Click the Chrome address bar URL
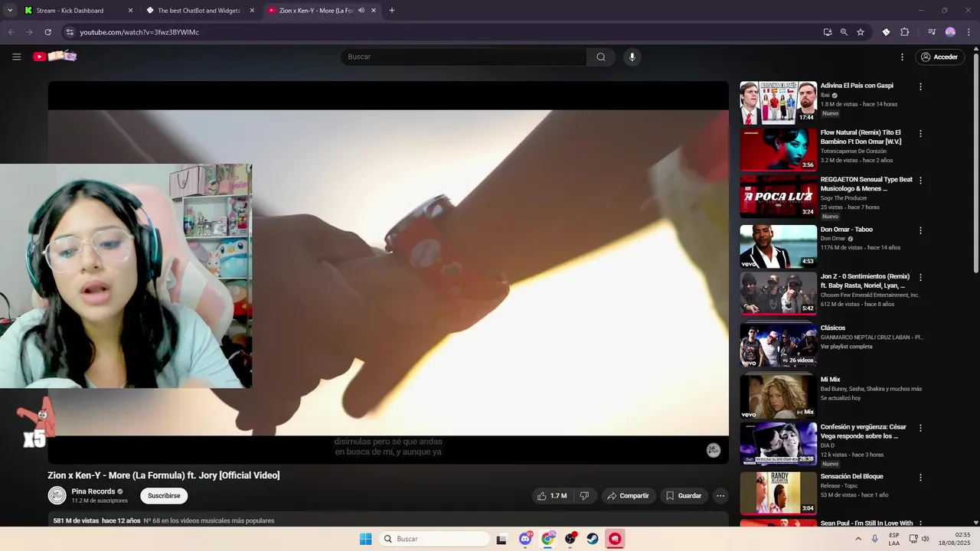The height and width of the screenshot is (551, 980). 139,32
